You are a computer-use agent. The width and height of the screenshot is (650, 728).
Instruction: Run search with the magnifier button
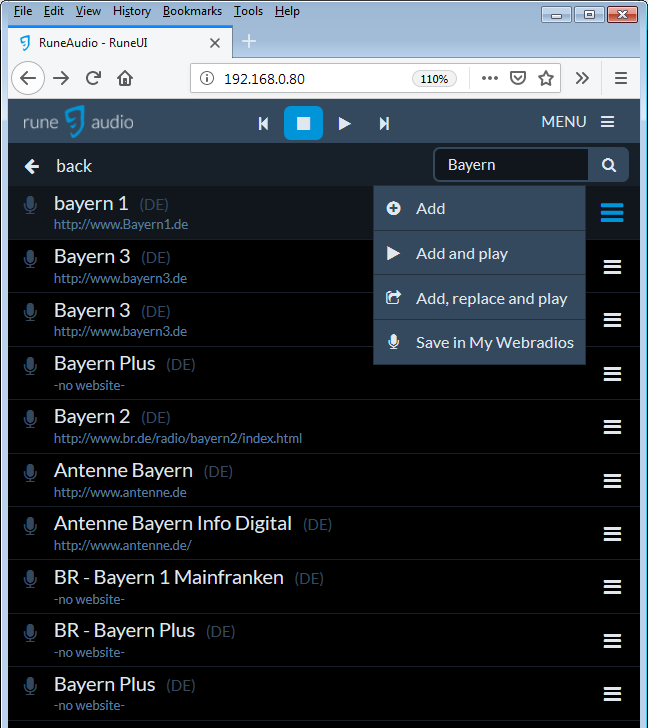click(609, 165)
